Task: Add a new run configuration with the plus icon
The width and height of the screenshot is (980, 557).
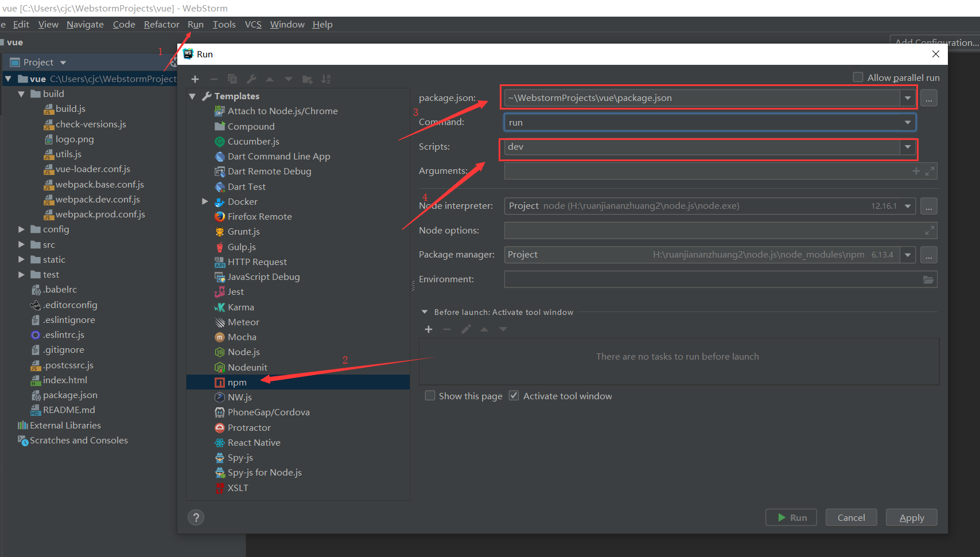Action: pyautogui.click(x=195, y=79)
